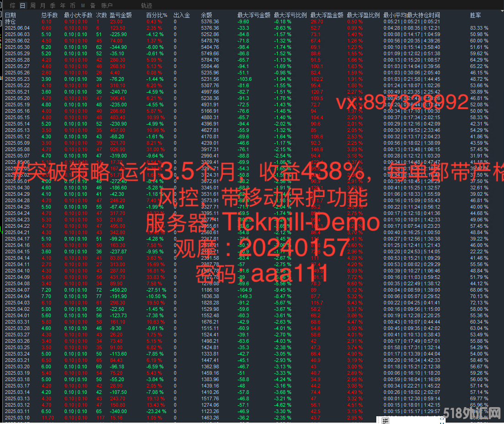
Task: Click the 最大浮亏金额 column header
Action: [254, 15]
